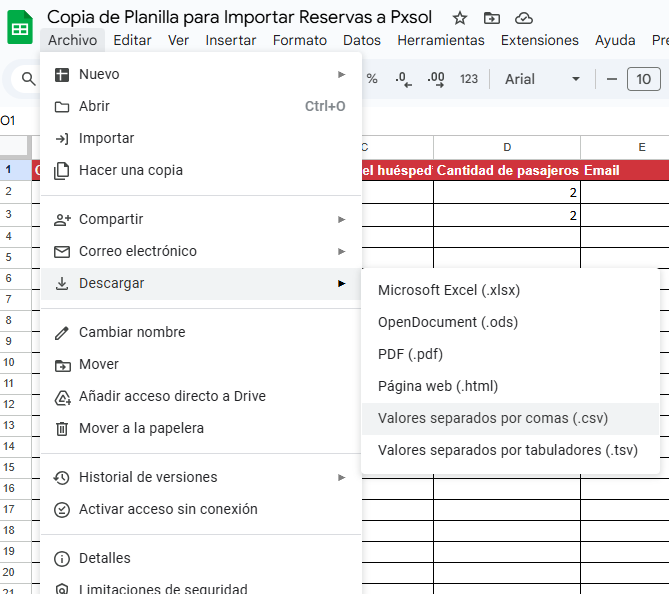669x594 pixels.
Task: Open the 123 number format menu
Action: click(x=469, y=79)
